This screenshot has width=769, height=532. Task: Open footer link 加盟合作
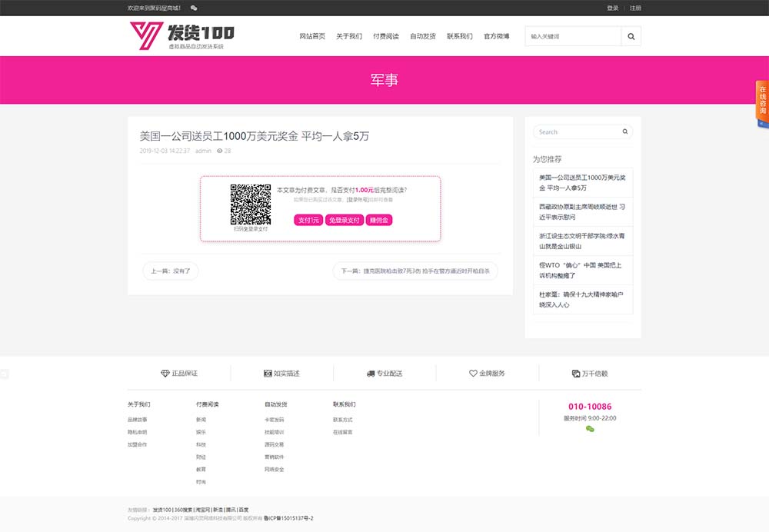pyautogui.click(x=138, y=444)
